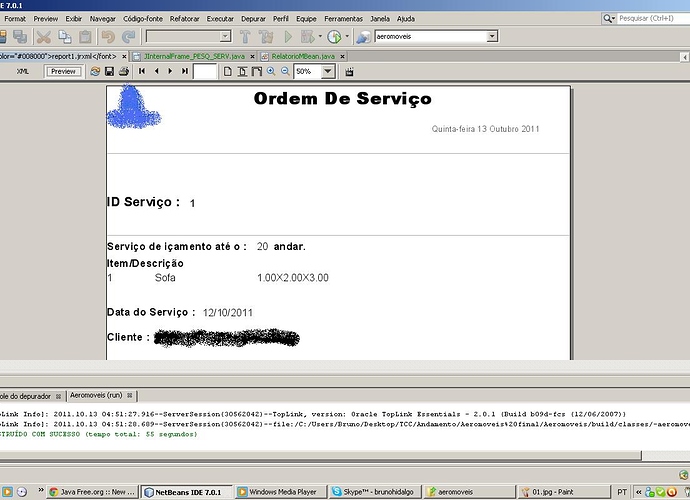Click the Paste clipboard icon
The height and width of the screenshot is (500, 690).
click(85, 37)
